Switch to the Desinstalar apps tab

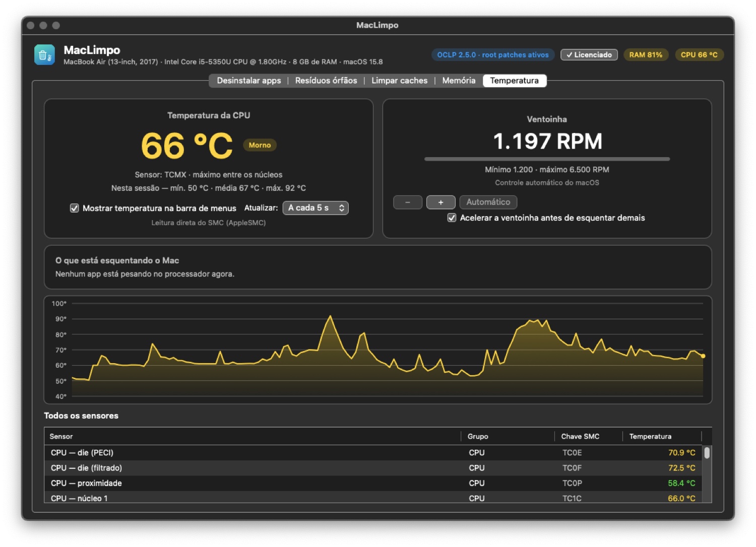click(x=248, y=81)
